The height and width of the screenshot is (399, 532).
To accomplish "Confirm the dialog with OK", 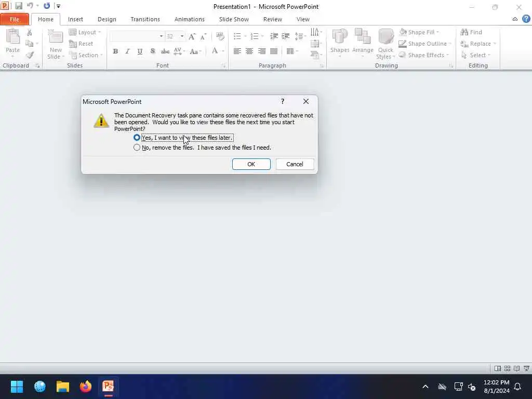I will click(251, 164).
